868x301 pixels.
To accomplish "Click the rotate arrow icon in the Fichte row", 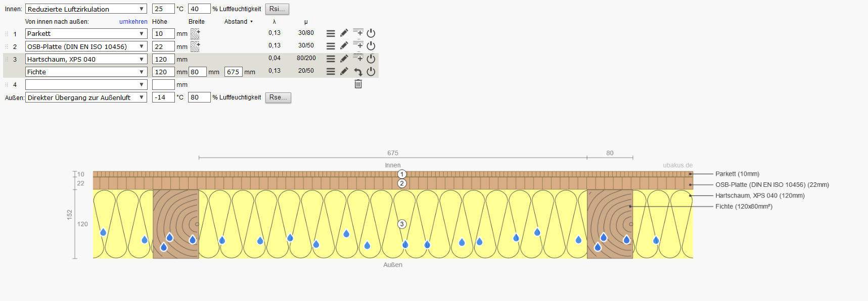I will (358, 72).
